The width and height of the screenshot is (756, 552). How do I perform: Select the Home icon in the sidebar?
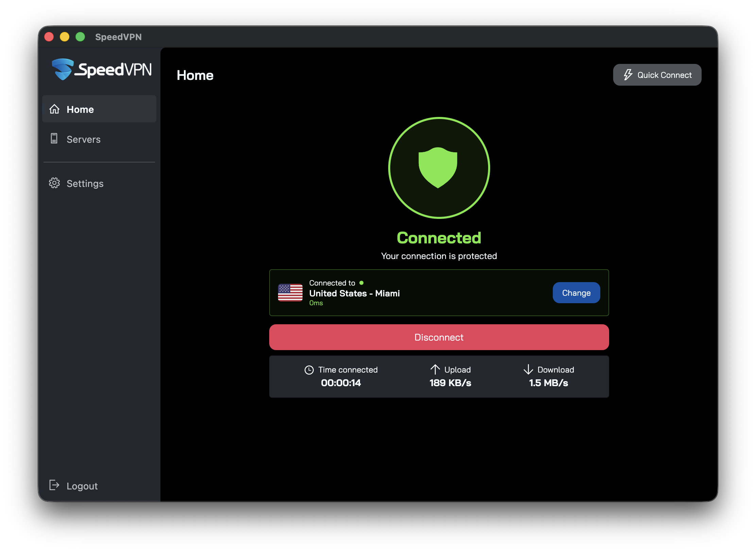[x=54, y=109]
